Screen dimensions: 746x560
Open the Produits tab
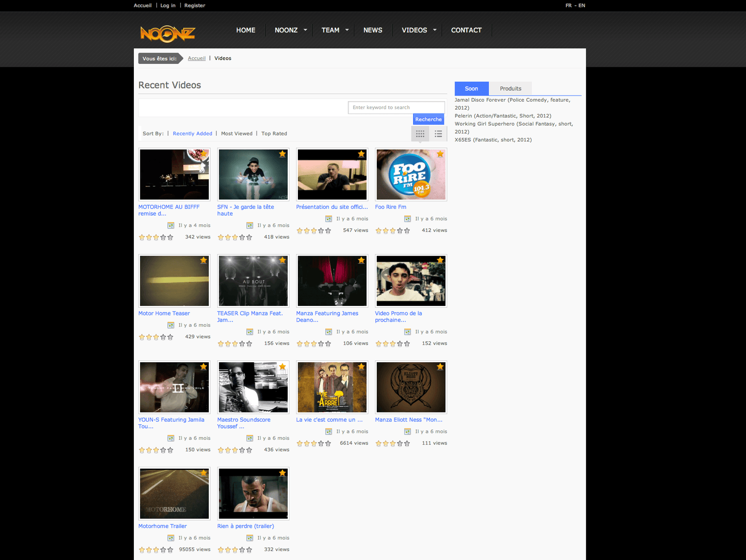pyautogui.click(x=511, y=89)
